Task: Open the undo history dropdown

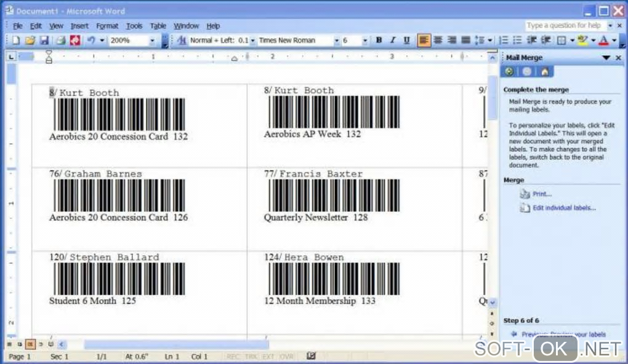Action: click(102, 41)
